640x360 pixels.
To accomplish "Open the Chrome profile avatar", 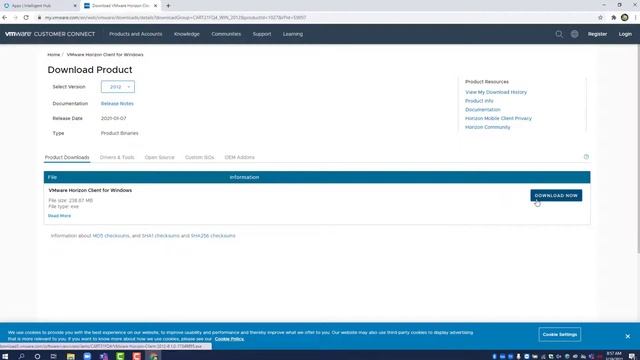I will pyautogui.click(x=624, y=18).
